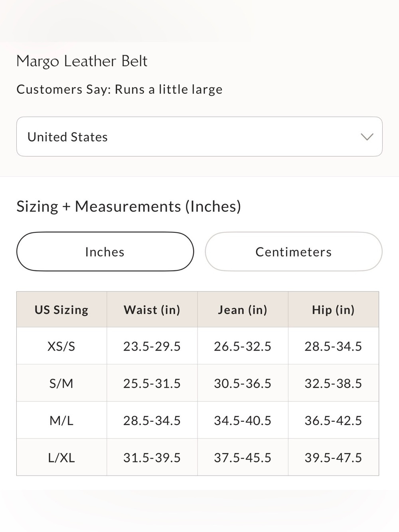Image resolution: width=399 pixels, height=532 pixels.
Task: Select the XS/S size row
Action: pyautogui.click(x=198, y=346)
